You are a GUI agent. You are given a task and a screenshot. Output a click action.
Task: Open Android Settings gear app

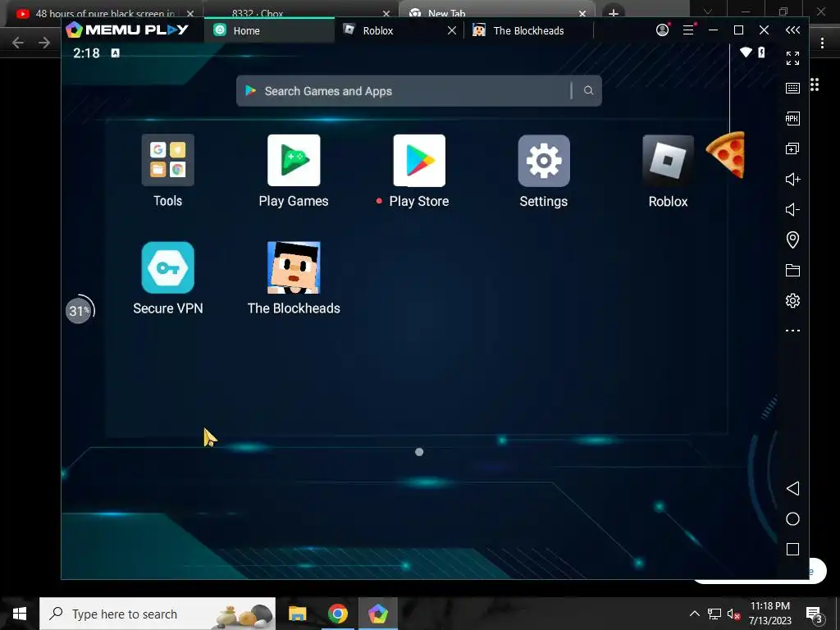click(x=544, y=160)
